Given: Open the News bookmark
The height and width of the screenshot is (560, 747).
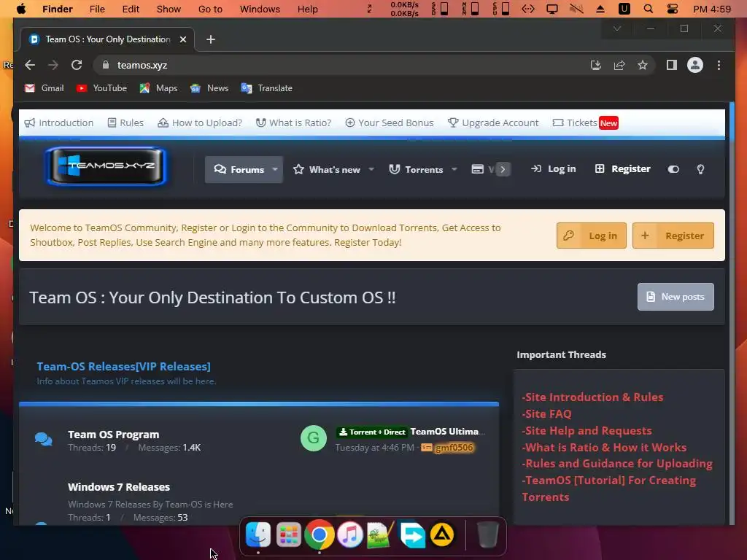Looking at the screenshot, I should [x=209, y=88].
